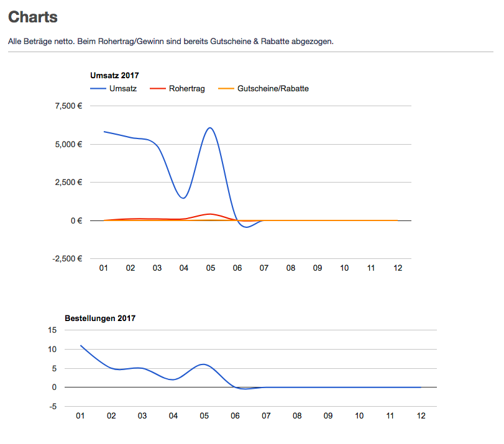Viewport: 504px width, 444px height.
Task: Click month "05" on the Bestellungen chart axis
Action: tap(204, 416)
